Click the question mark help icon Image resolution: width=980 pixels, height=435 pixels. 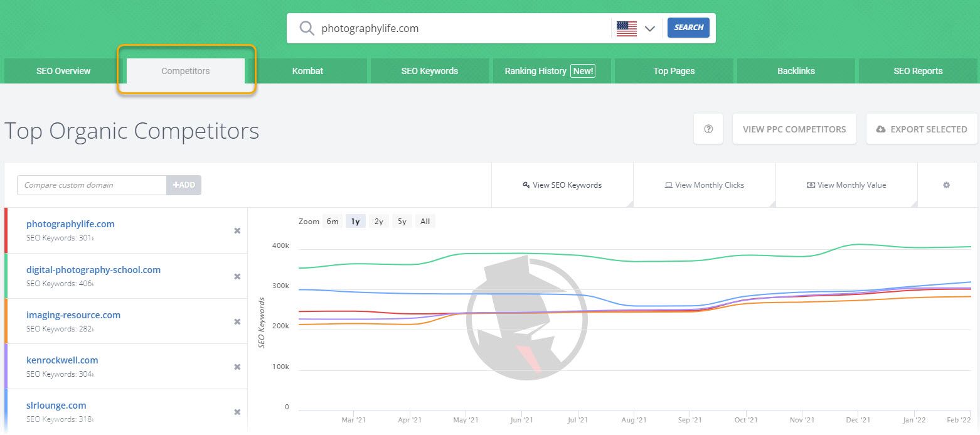(708, 129)
